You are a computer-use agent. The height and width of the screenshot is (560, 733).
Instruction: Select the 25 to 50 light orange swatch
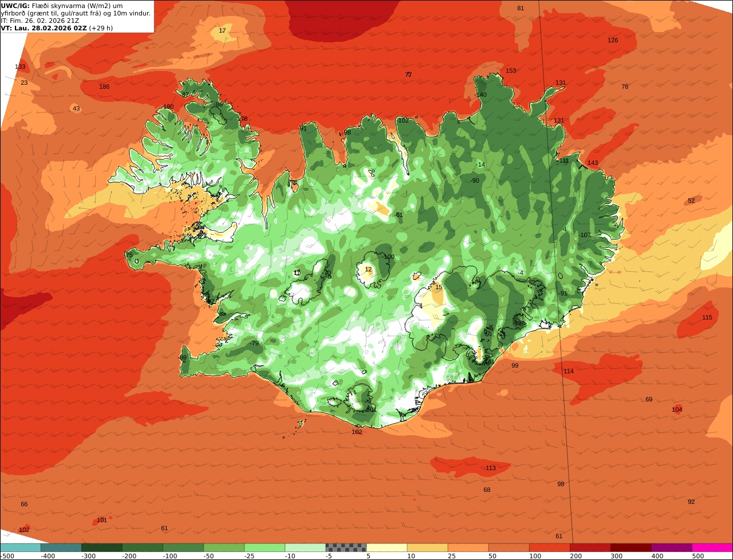coord(468,547)
